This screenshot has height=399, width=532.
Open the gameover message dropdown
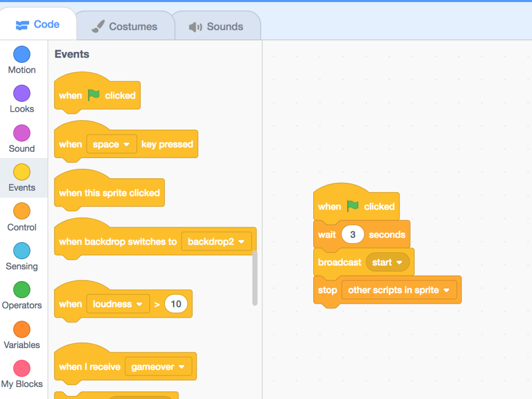tap(158, 367)
